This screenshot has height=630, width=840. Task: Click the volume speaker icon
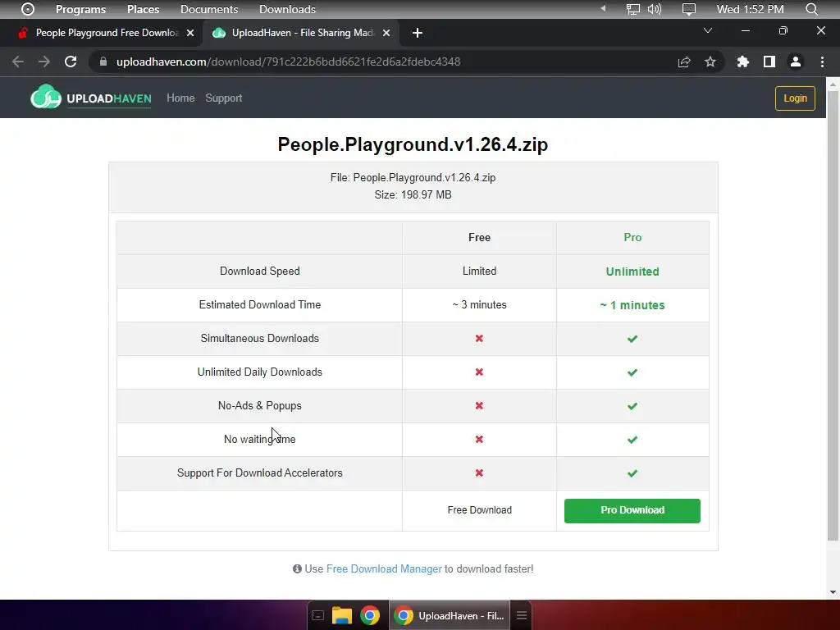[654, 9]
